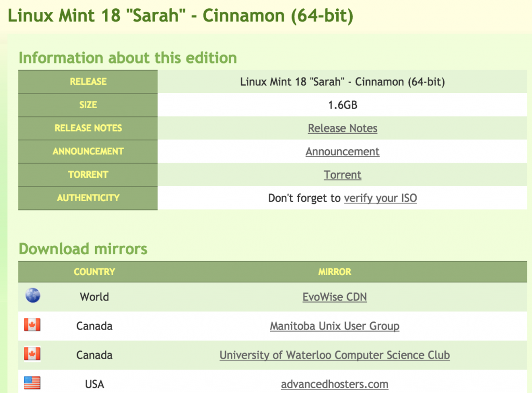532x393 pixels.
Task: Click the page title Linux Mint 18 Sarah
Action: pyautogui.click(x=180, y=16)
